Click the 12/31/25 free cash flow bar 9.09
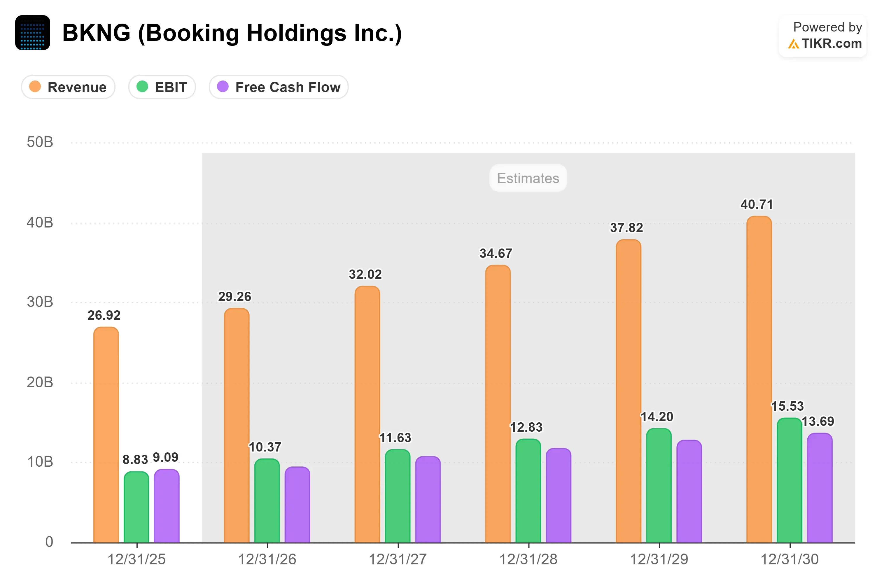The height and width of the screenshot is (588, 882). (x=167, y=506)
